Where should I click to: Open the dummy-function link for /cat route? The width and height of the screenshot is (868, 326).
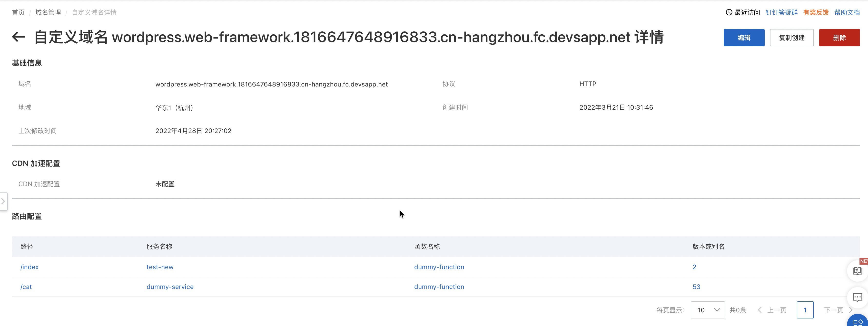439,287
